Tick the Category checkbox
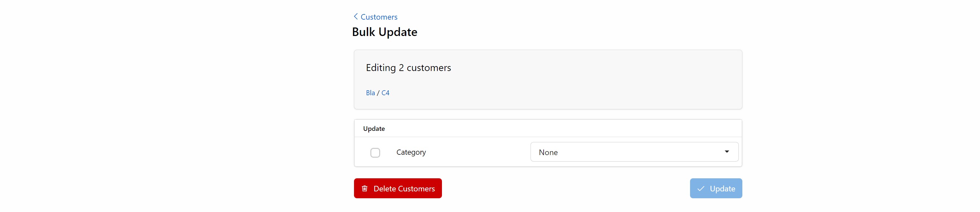Image resolution: width=980 pixels, height=212 pixels. point(375,153)
